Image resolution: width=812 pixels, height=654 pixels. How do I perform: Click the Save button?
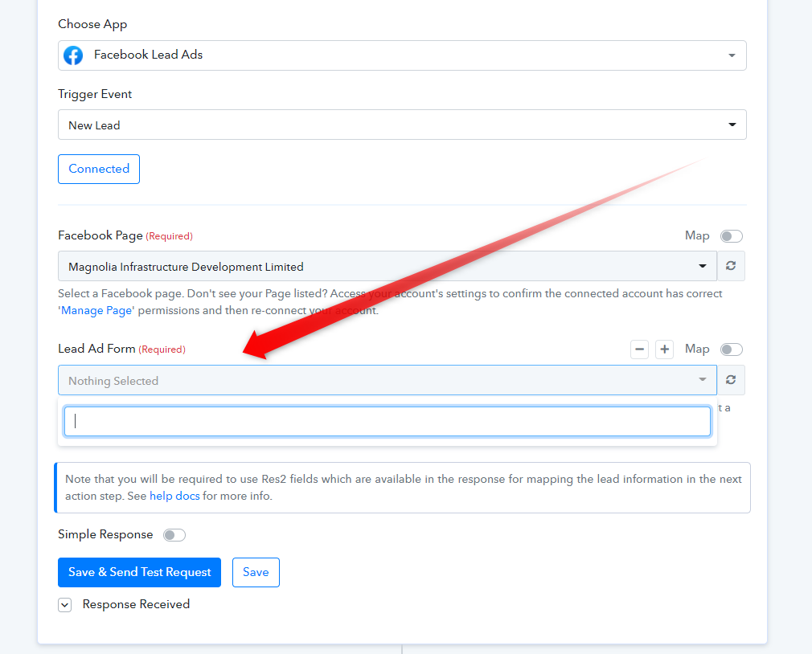pos(256,572)
